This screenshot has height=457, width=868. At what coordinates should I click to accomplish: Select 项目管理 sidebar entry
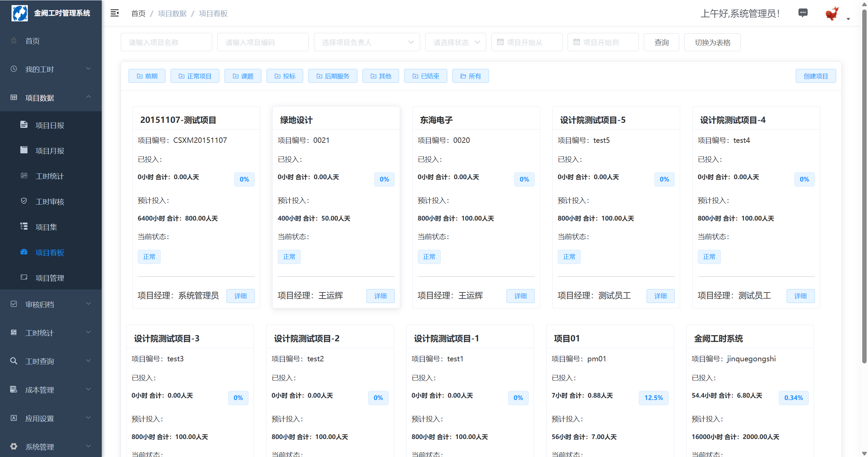point(50,278)
